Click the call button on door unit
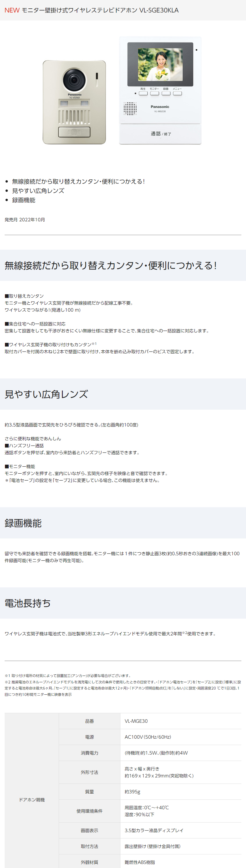Image resolution: width=246 pixels, height=868 pixels. pyautogui.click(x=74, y=132)
